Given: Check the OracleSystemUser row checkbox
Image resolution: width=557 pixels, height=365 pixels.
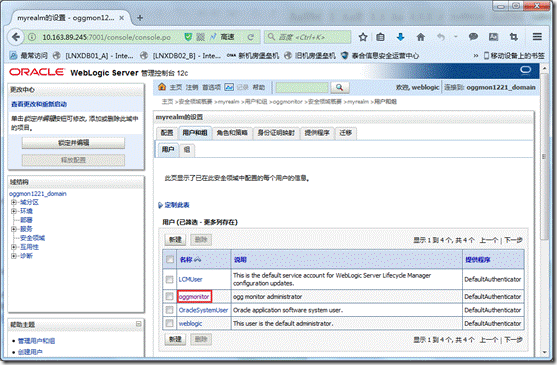Looking at the screenshot, I should 169,310.
